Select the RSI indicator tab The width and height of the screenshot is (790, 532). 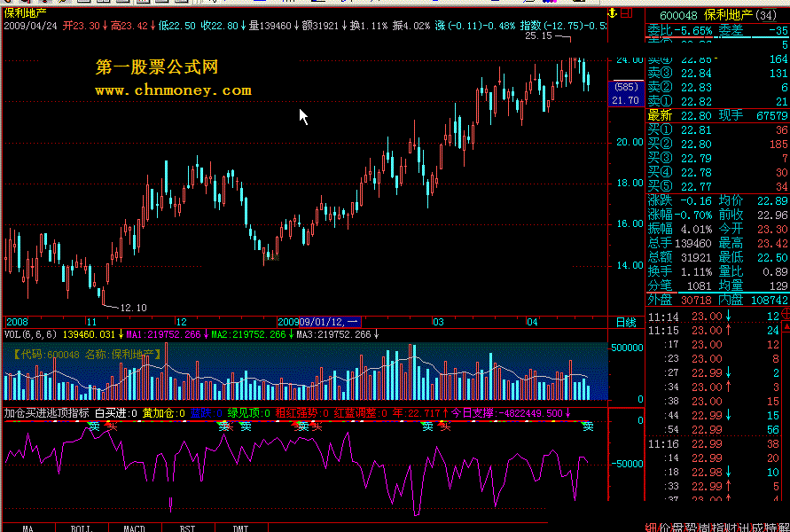pyautogui.click(x=187, y=528)
